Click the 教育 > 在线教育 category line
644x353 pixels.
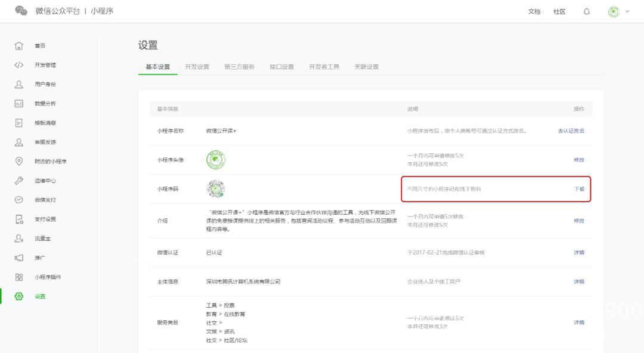coord(225,314)
